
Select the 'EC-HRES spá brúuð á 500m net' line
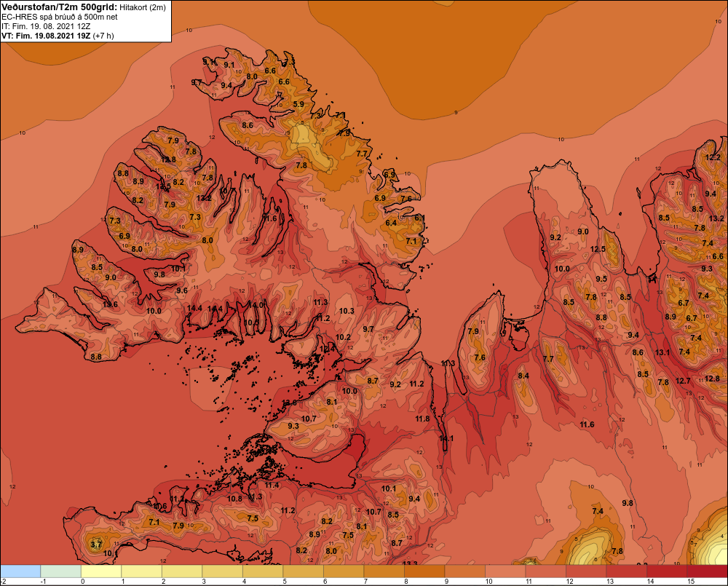(60, 17)
